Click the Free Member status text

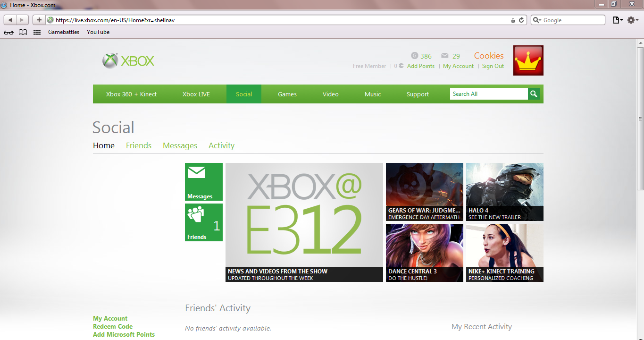pyautogui.click(x=369, y=66)
